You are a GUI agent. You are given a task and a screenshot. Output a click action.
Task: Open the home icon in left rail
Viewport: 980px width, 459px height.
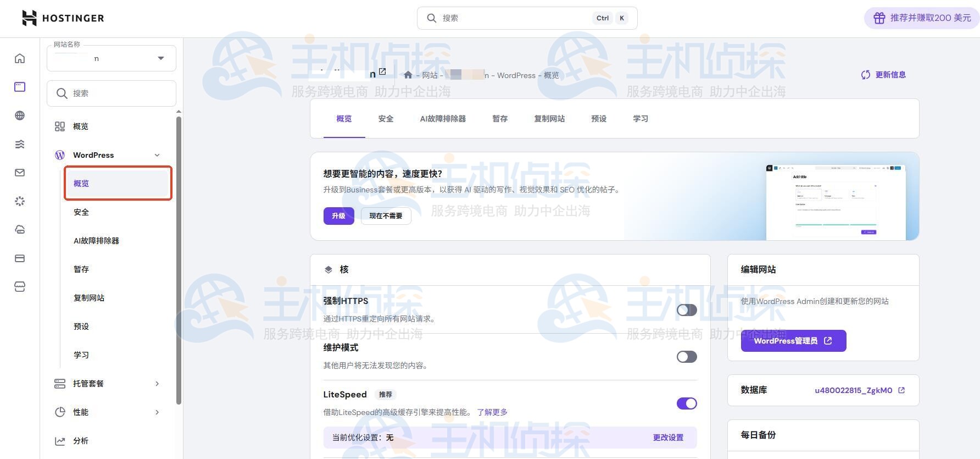(x=20, y=58)
